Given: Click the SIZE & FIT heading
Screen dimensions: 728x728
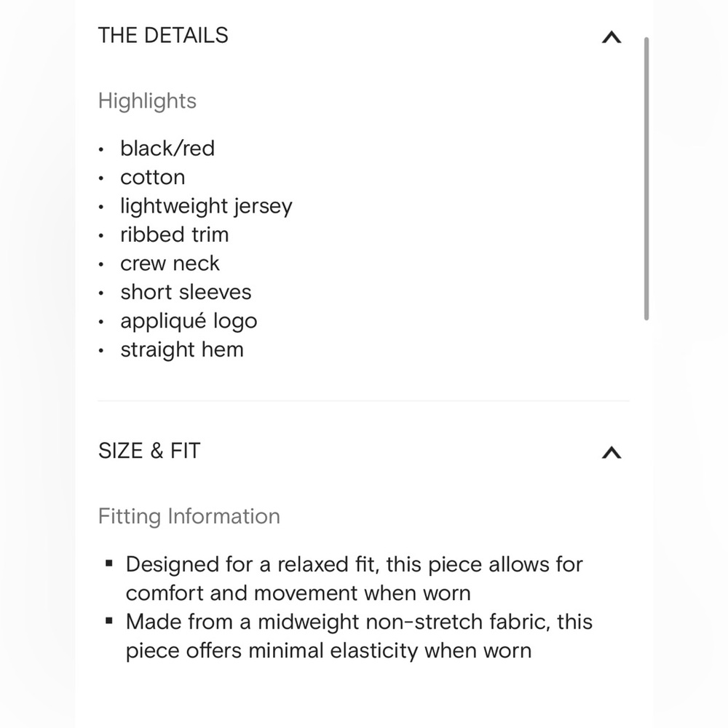Looking at the screenshot, I should point(149,451).
